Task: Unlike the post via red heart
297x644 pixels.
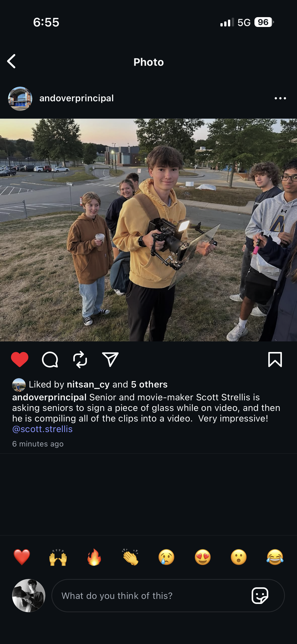Action: pos(20,359)
